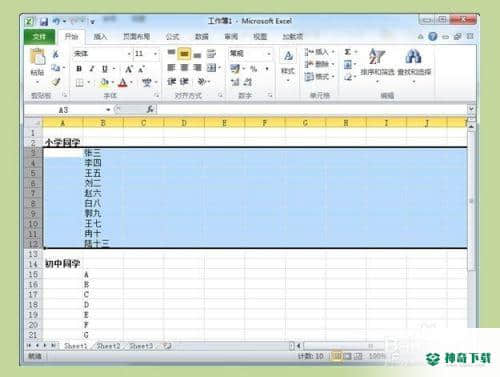Click the red font color swatch
The height and width of the screenshot is (377, 500).
pyautogui.click(x=123, y=82)
